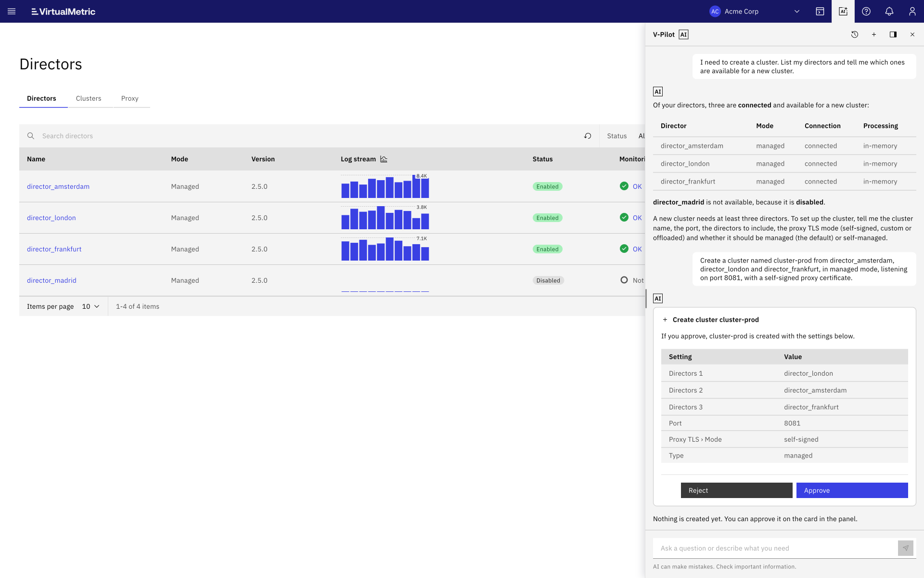Click the Disabled badge for director_madrid
The image size is (924, 578).
coord(548,280)
